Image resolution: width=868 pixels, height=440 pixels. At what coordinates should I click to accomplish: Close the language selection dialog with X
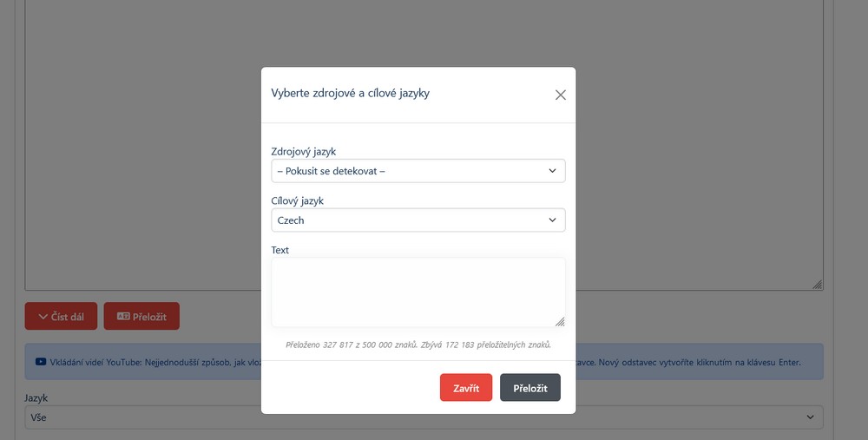click(560, 95)
